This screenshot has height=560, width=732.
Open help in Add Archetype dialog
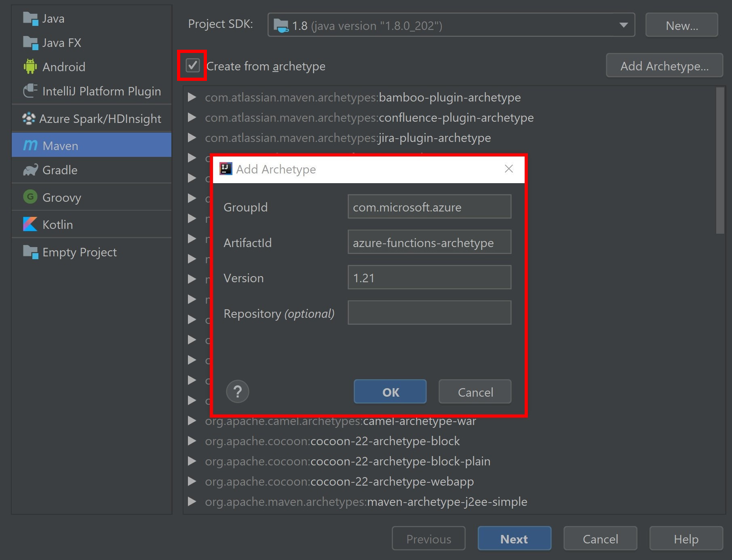tap(238, 391)
